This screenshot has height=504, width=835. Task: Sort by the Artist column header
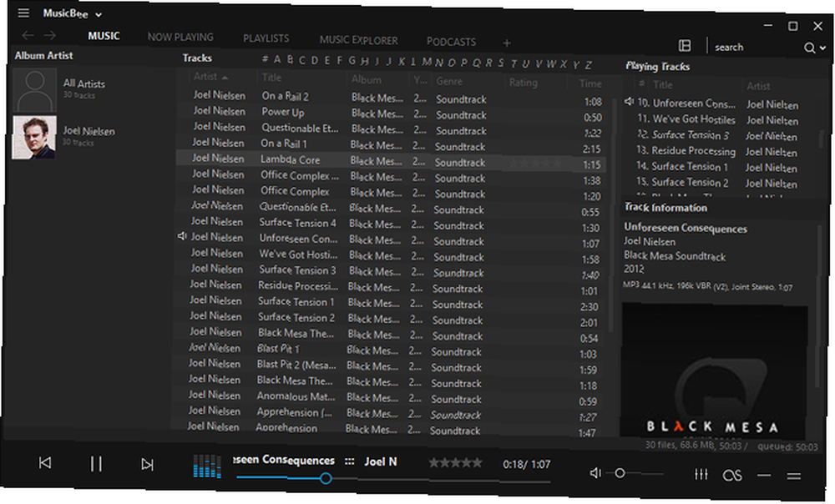coord(210,77)
